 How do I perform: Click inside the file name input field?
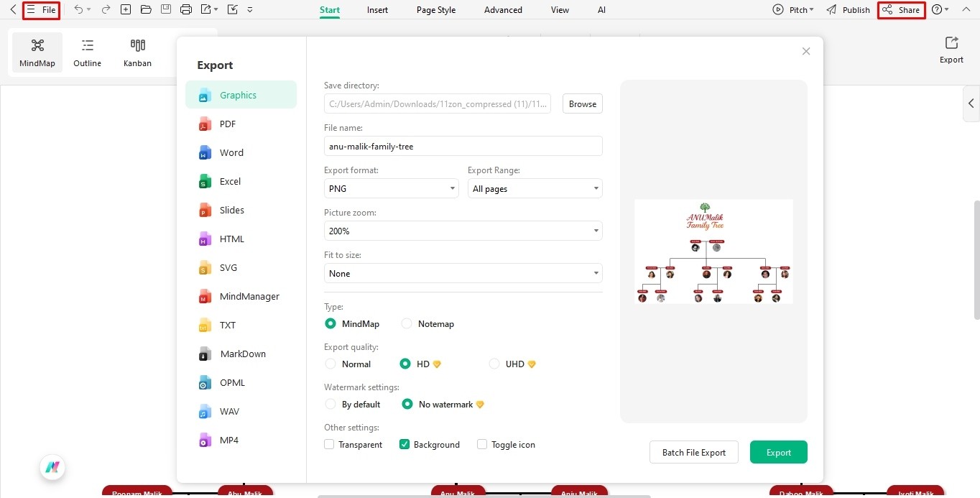(462, 146)
